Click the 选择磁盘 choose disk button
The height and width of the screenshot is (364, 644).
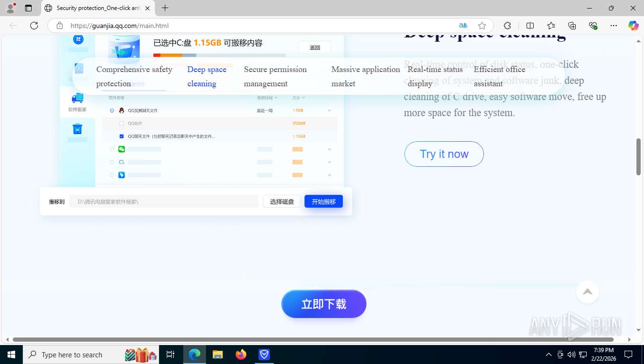(282, 201)
